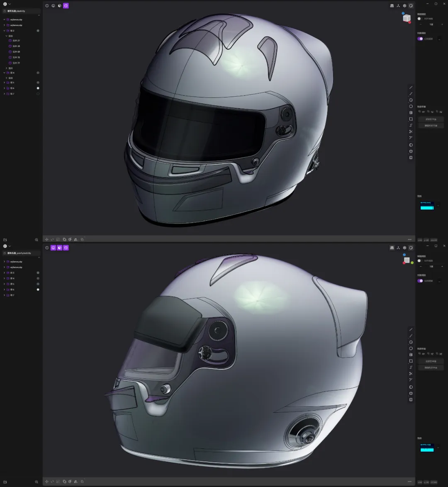The width and height of the screenshot is (448, 487).
Task: Toggle grid display in top window viewport
Action: pyautogui.click(x=392, y=5)
